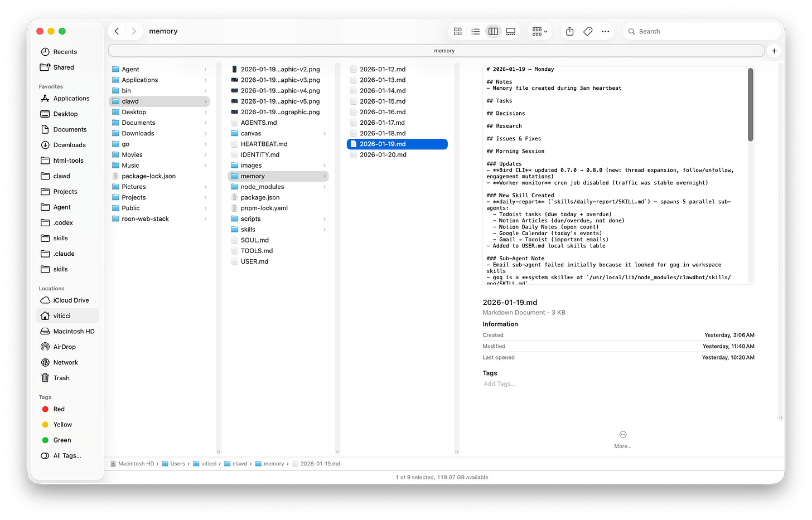Image resolution: width=812 pixels, height=520 pixels.
Task: Go back with the left chevron button
Action: (x=117, y=31)
